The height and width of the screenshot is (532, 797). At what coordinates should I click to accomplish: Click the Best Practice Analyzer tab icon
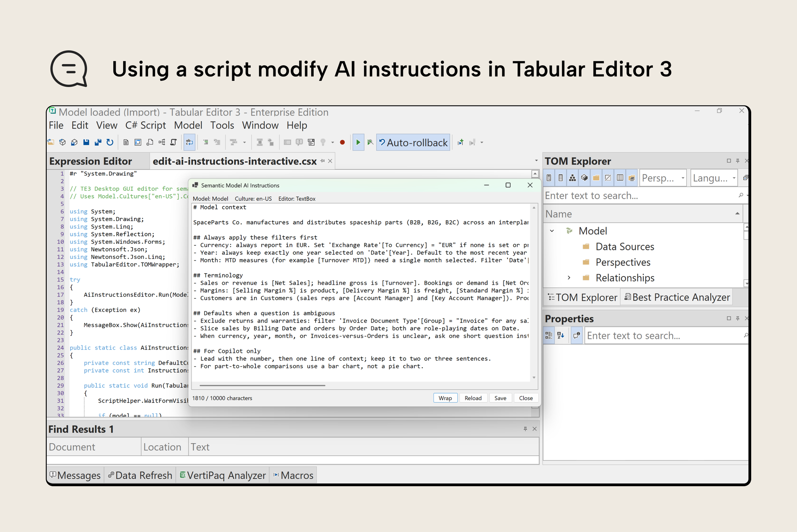coord(628,297)
